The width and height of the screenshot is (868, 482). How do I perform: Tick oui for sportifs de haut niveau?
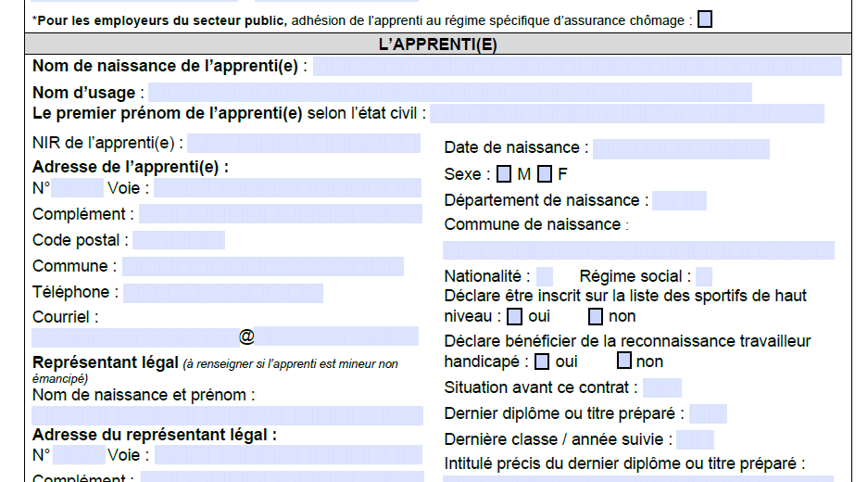click(x=514, y=316)
